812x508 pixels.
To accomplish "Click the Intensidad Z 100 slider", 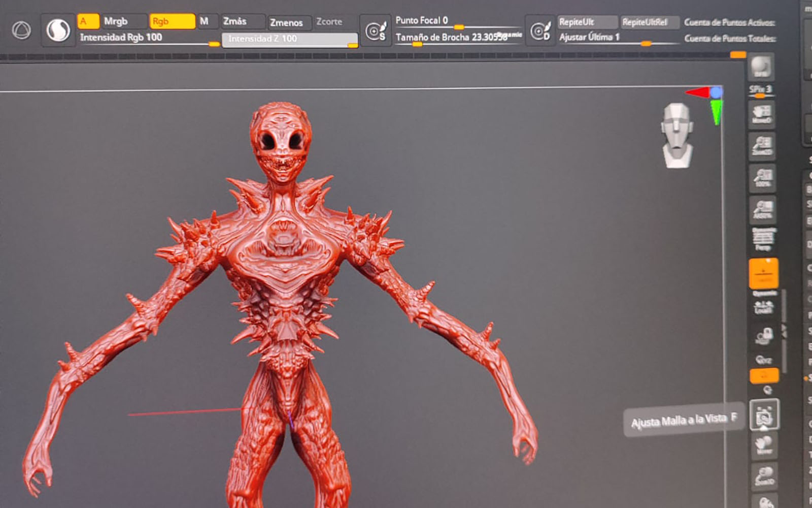I will (290, 40).
